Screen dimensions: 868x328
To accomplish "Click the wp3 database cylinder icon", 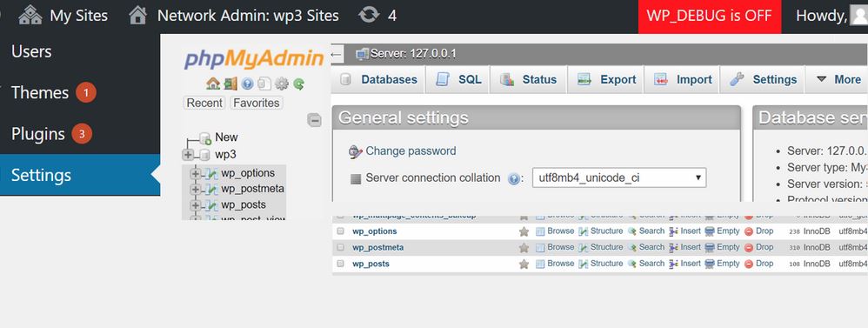I will coord(205,155).
